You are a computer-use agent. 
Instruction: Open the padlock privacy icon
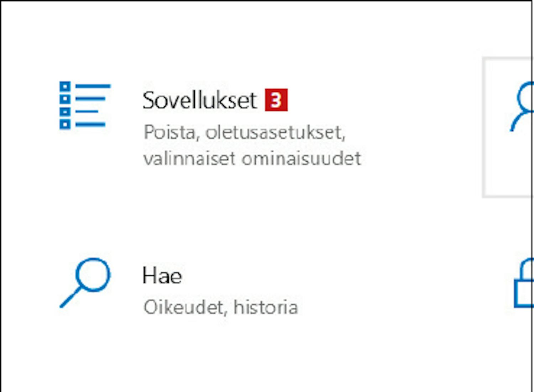pyautogui.click(x=524, y=283)
